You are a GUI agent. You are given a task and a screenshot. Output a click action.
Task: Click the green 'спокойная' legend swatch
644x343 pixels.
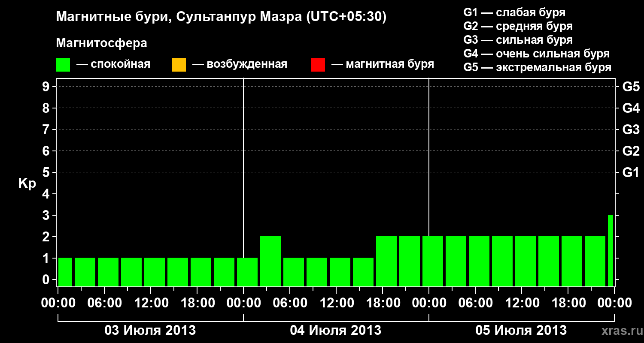click(63, 65)
